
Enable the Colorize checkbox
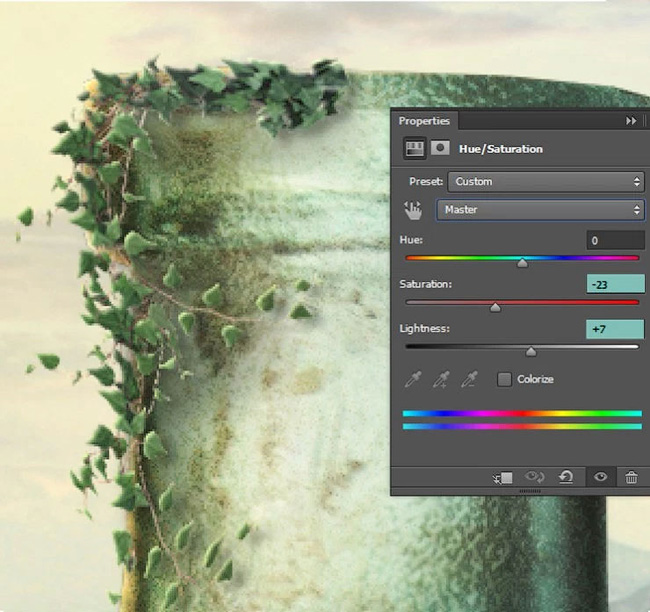pyautogui.click(x=504, y=379)
